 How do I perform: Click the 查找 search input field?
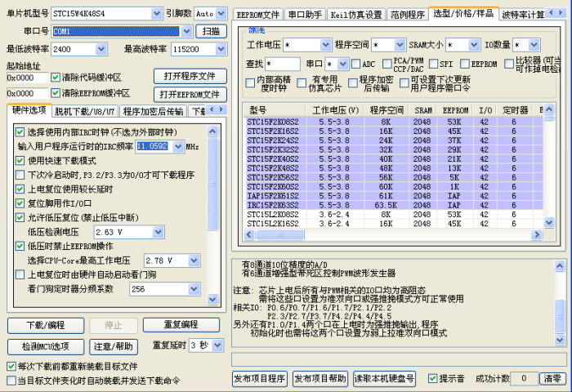click(x=283, y=65)
